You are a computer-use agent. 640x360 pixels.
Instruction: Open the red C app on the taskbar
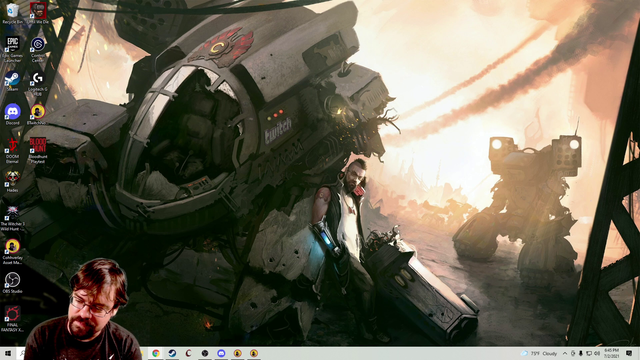click(x=189, y=353)
